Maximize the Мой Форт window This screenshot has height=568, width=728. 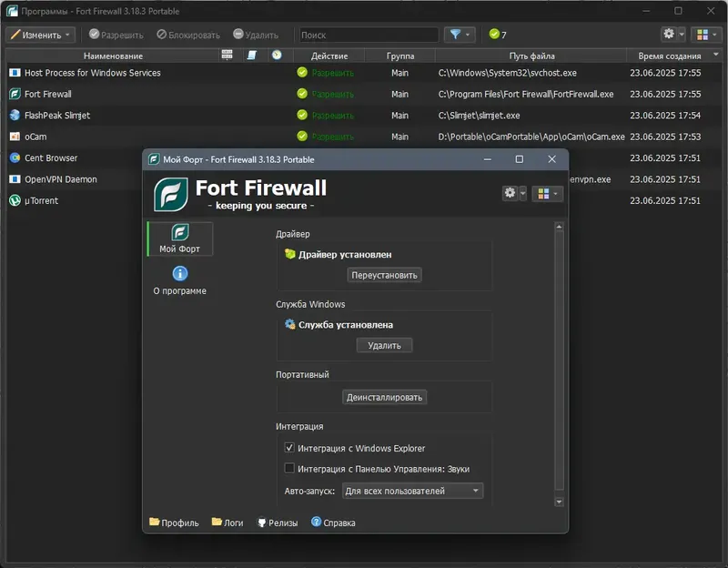click(520, 159)
